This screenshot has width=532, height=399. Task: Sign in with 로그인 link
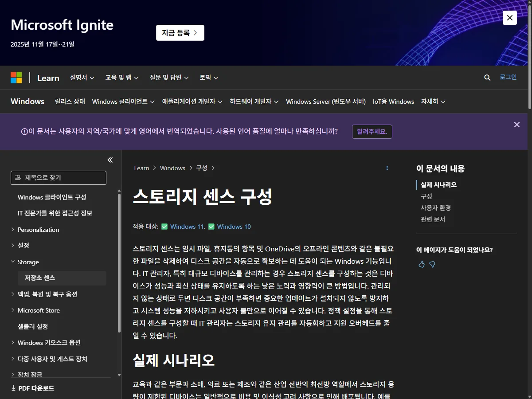508,77
